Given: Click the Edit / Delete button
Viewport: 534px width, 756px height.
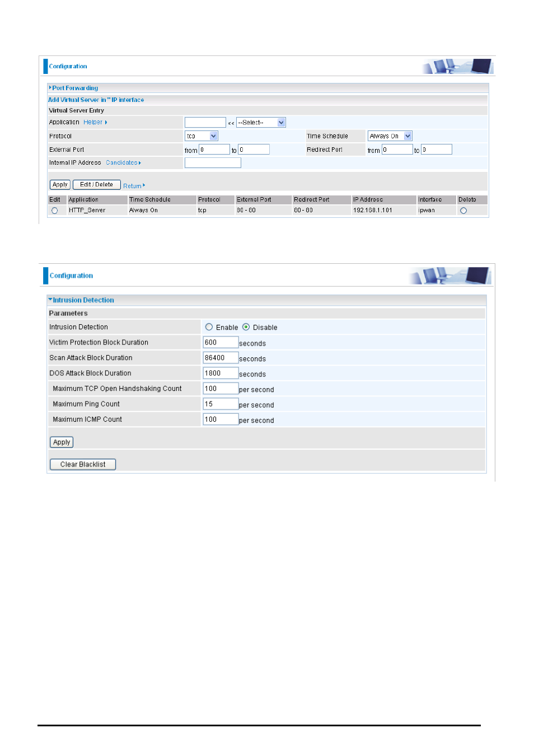Looking at the screenshot, I should click(97, 185).
